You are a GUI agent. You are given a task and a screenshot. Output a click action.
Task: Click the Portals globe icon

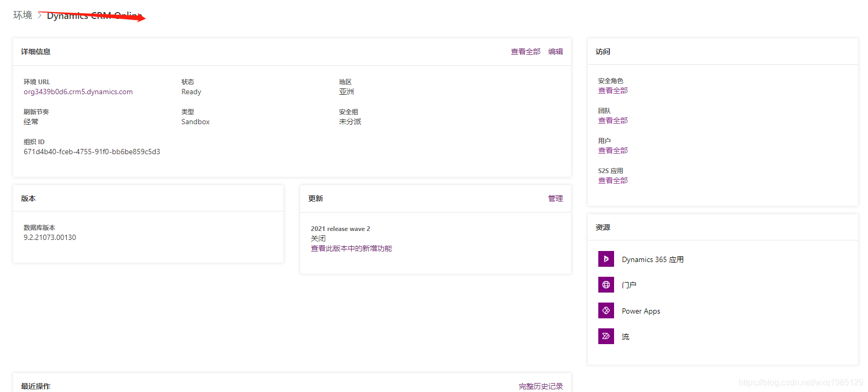pyautogui.click(x=606, y=285)
